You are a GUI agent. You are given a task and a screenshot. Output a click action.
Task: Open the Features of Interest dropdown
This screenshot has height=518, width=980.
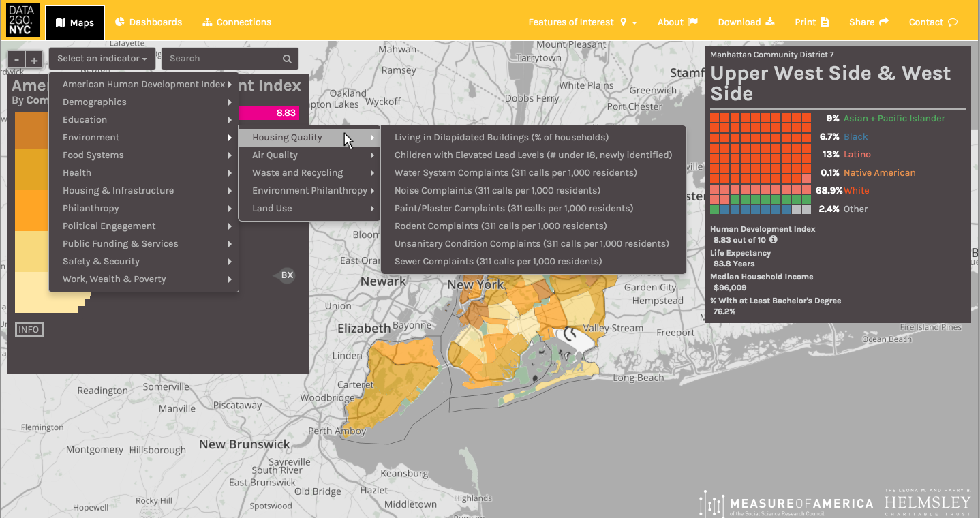pos(583,22)
